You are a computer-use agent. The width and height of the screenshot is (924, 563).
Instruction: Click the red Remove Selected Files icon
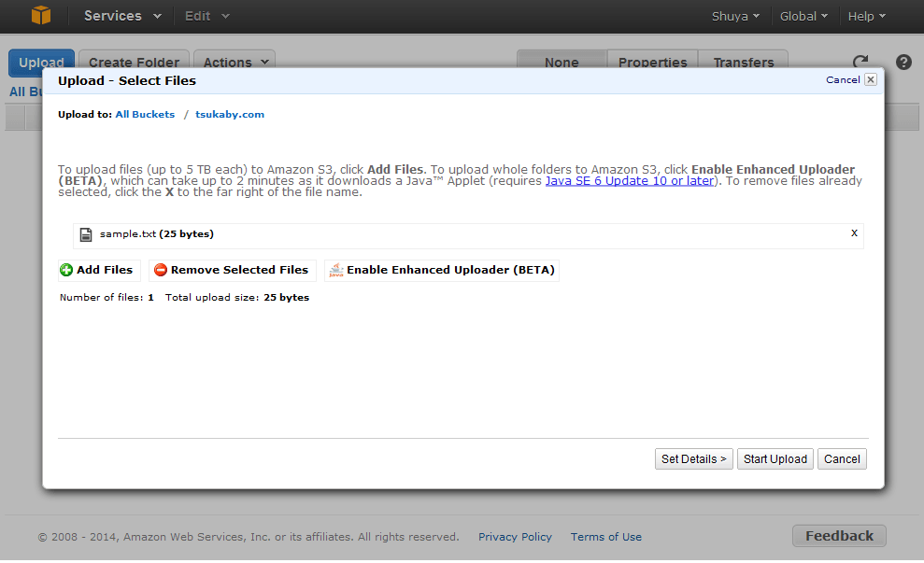(161, 270)
